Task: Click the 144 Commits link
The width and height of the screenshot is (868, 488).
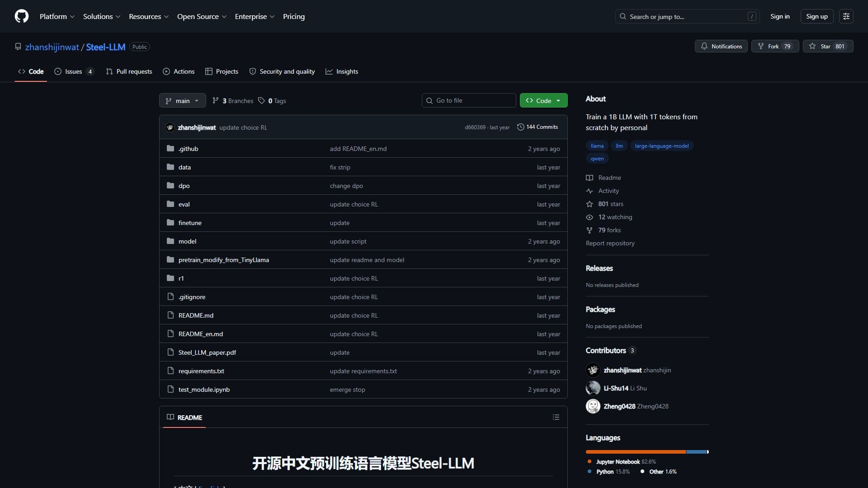Action: tap(538, 127)
